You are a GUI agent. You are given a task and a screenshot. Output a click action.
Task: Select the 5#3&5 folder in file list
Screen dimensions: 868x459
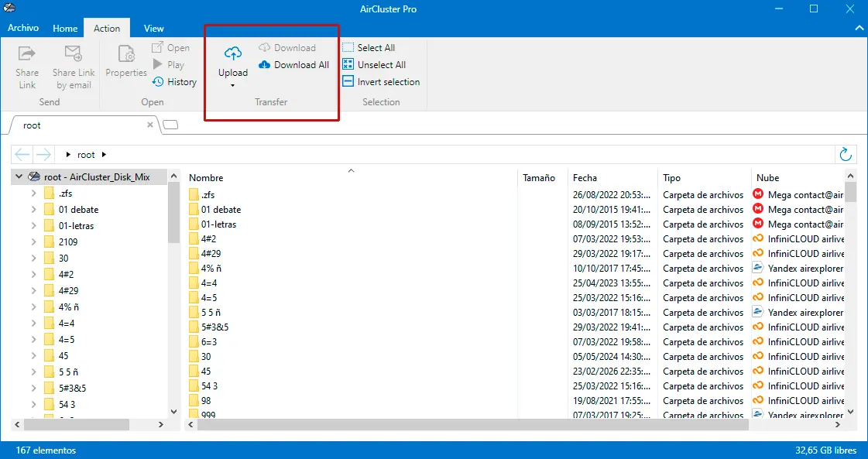tap(214, 327)
